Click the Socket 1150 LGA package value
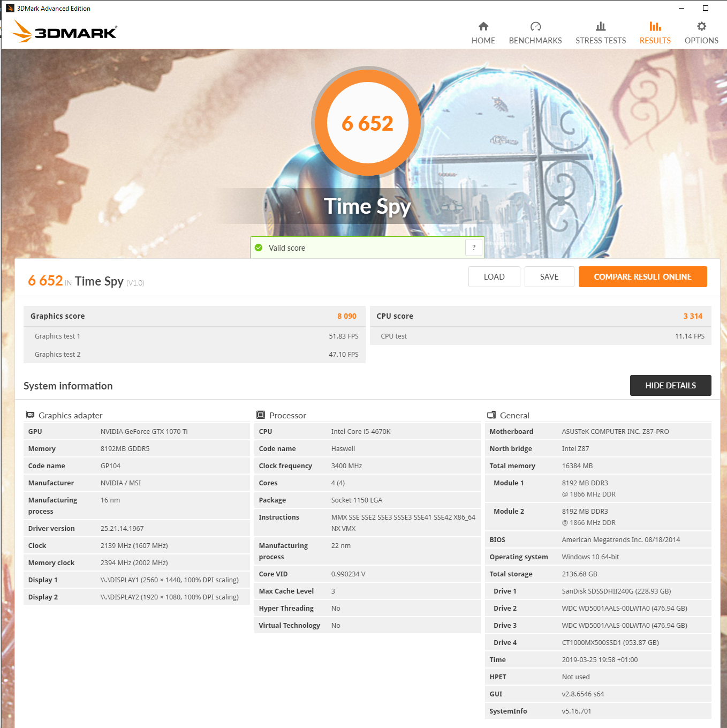The height and width of the screenshot is (728, 727). click(357, 500)
